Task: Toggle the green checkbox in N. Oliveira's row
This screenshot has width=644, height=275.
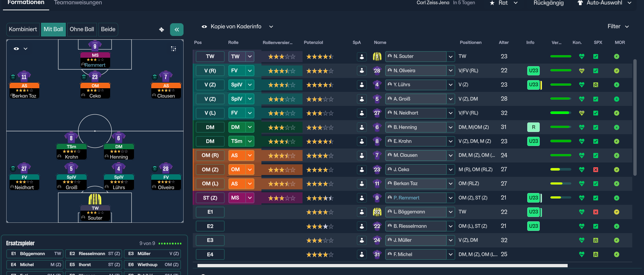Action: click(x=596, y=71)
